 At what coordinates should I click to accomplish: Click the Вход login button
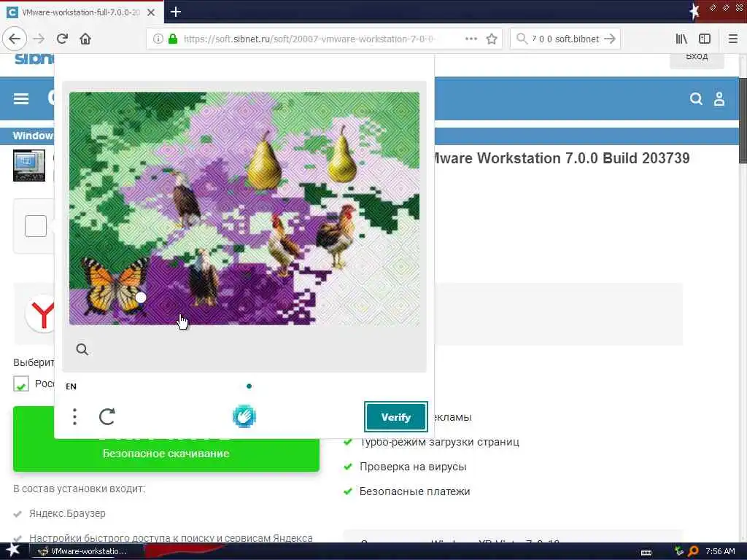(697, 58)
